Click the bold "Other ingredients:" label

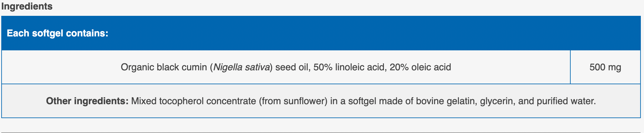click(x=87, y=101)
